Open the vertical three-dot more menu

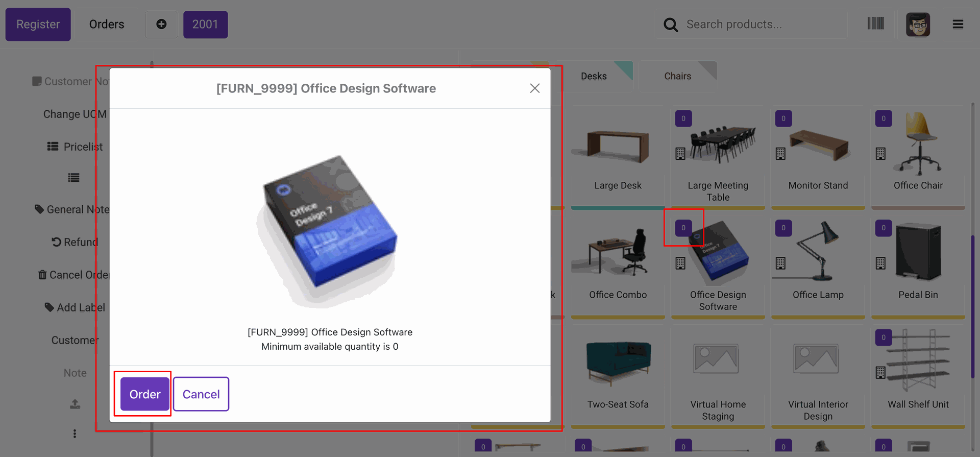click(x=75, y=434)
